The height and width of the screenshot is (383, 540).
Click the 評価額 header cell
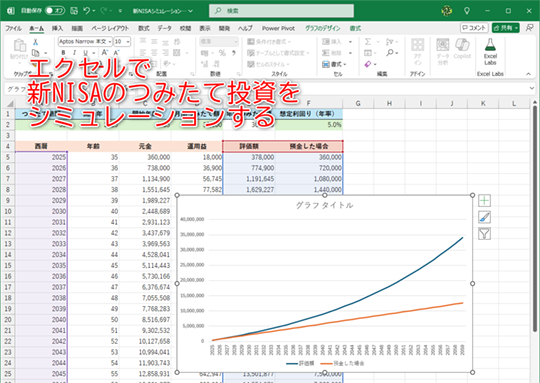coord(249,146)
